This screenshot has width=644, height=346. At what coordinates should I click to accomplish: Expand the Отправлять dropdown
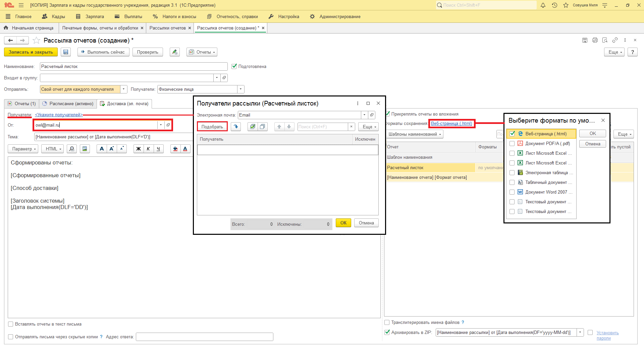tap(124, 89)
